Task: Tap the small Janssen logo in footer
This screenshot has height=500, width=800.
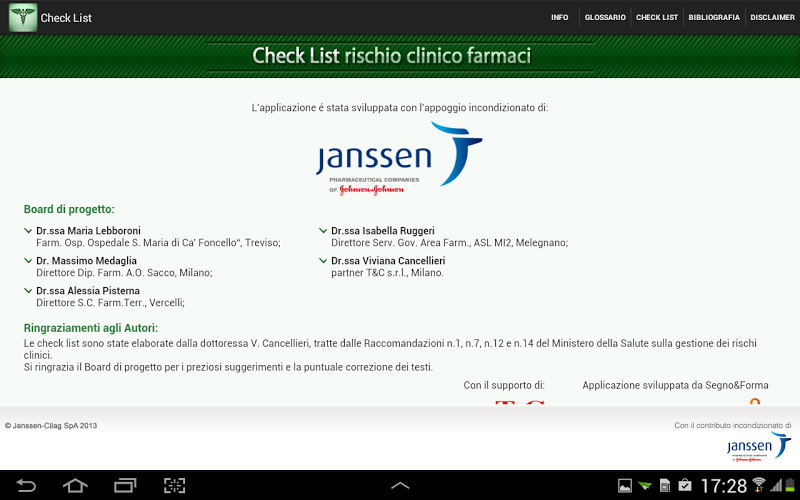Action: (759, 447)
